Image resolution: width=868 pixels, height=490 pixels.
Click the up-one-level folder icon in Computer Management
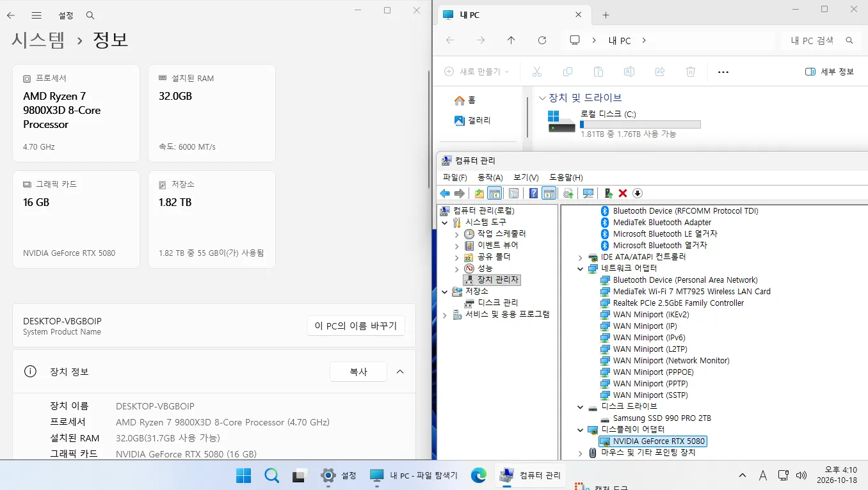479,193
